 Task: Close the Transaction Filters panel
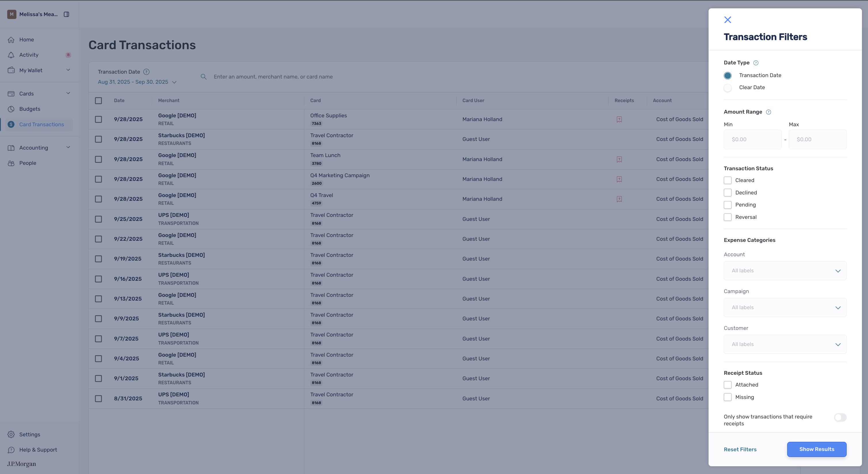tap(728, 20)
